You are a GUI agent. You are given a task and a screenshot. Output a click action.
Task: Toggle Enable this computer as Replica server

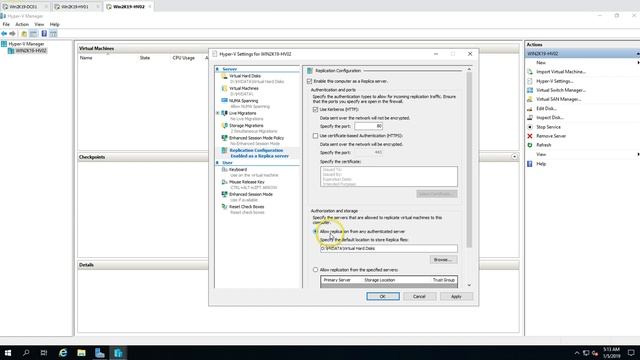(x=309, y=81)
